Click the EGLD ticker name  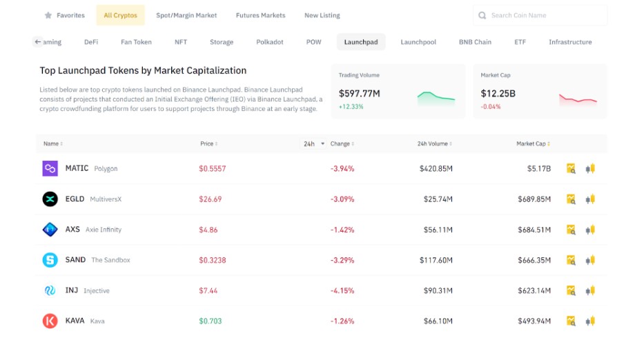[75, 199]
